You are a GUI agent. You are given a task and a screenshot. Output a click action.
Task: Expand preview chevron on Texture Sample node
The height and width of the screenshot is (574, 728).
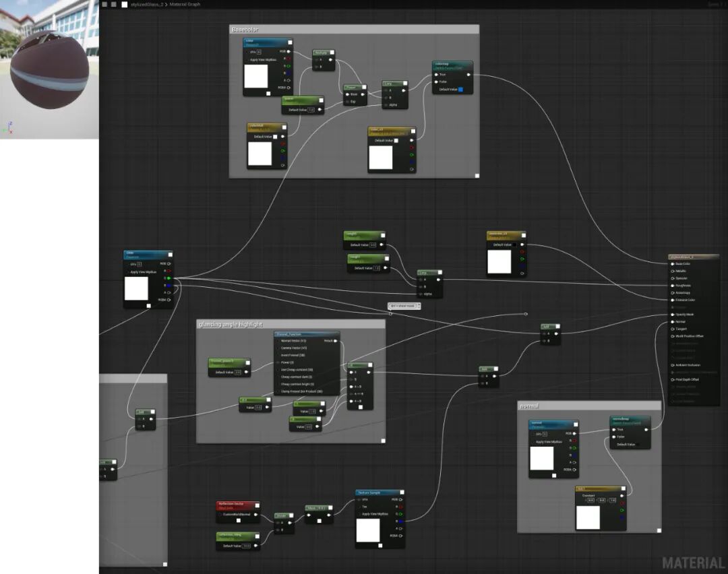coord(402,492)
